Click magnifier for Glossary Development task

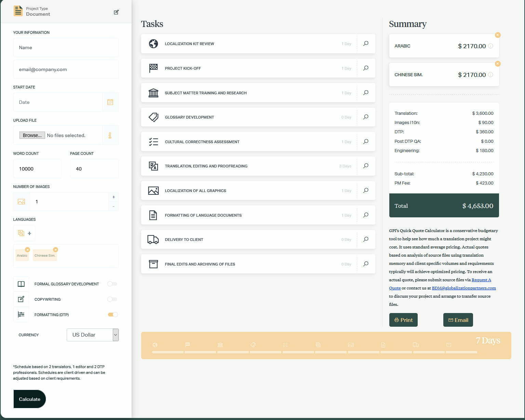[x=366, y=117]
